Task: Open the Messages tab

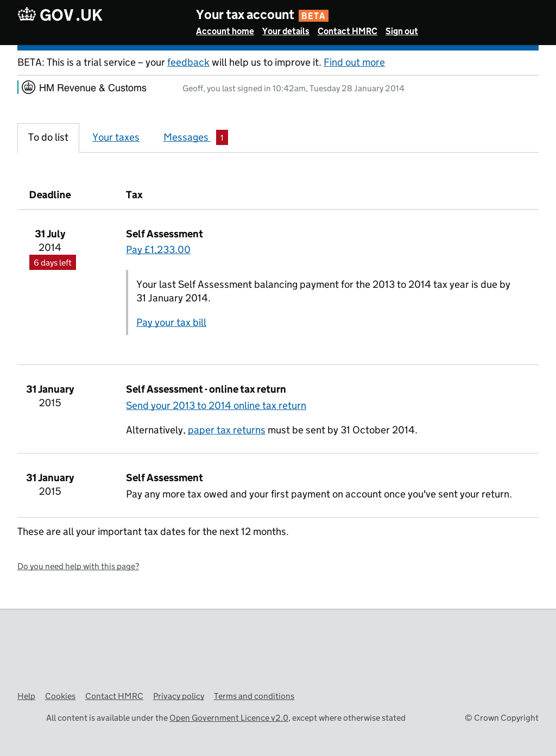Action: coord(186,137)
